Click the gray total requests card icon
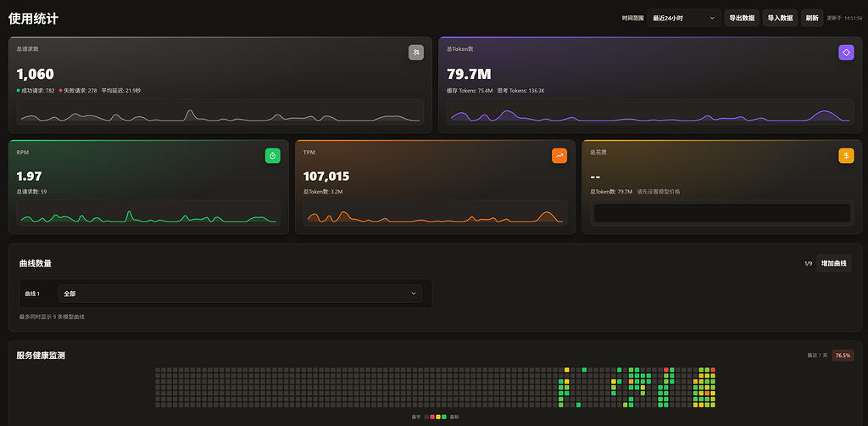This screenshot has width=868, height=426. (x=415, y=53)
